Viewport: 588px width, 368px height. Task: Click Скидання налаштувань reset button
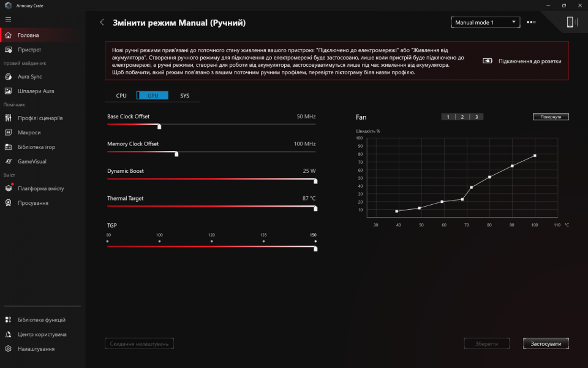point(139,343)
